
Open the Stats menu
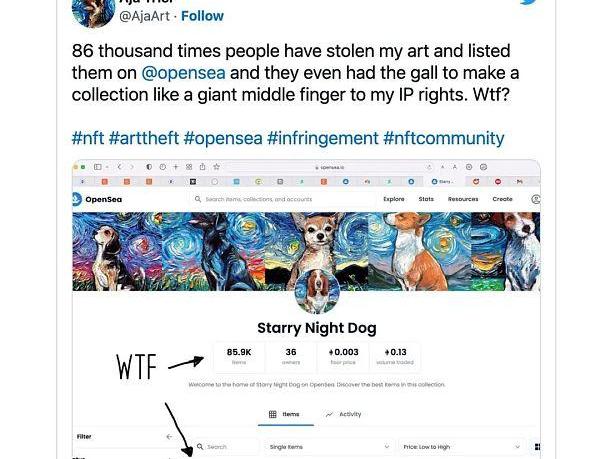pos(426,199)
